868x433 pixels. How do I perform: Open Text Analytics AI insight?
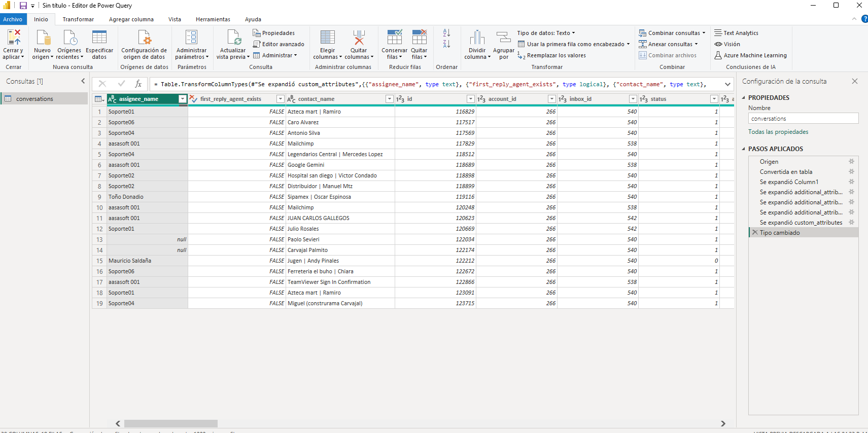coord(737,33)
